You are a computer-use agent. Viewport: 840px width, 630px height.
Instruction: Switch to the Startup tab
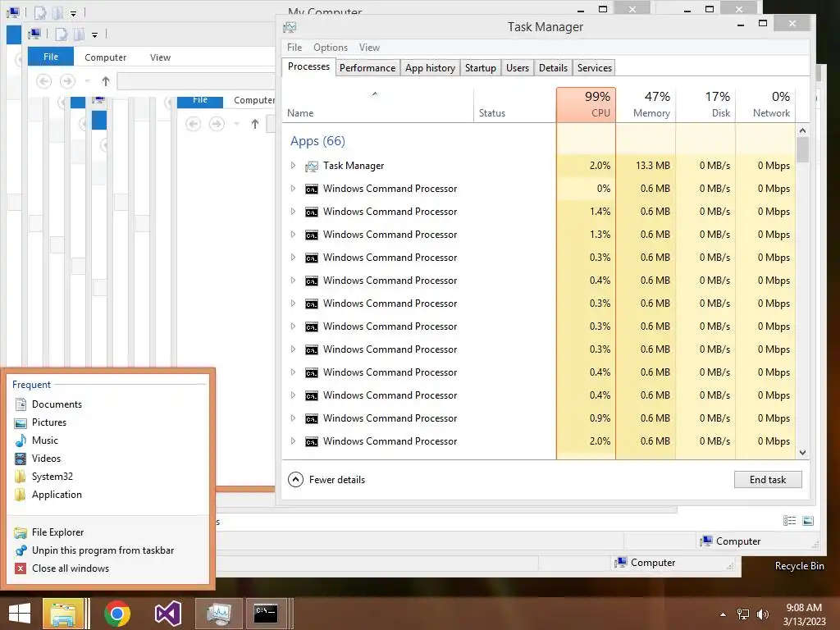[481, 68]
